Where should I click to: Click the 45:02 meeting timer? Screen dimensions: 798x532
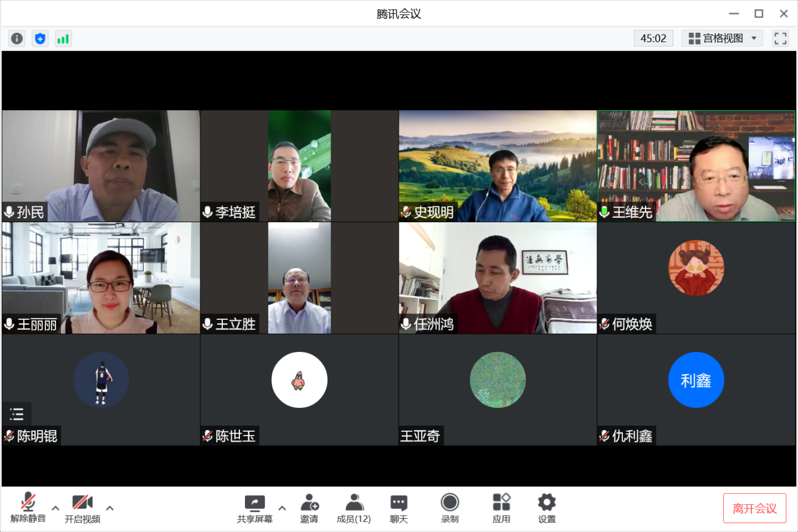coord(653,38)
